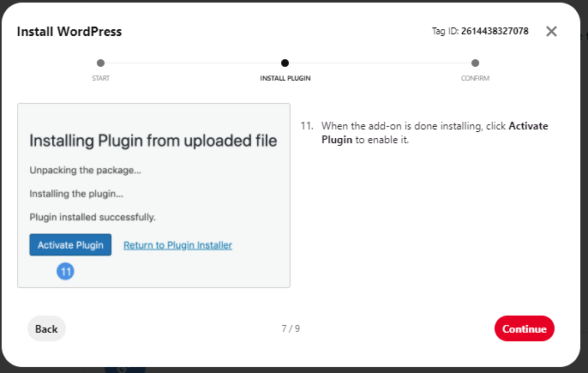
Task: Select the Tag ID number 2614438327078
Action: pos(495,31)
